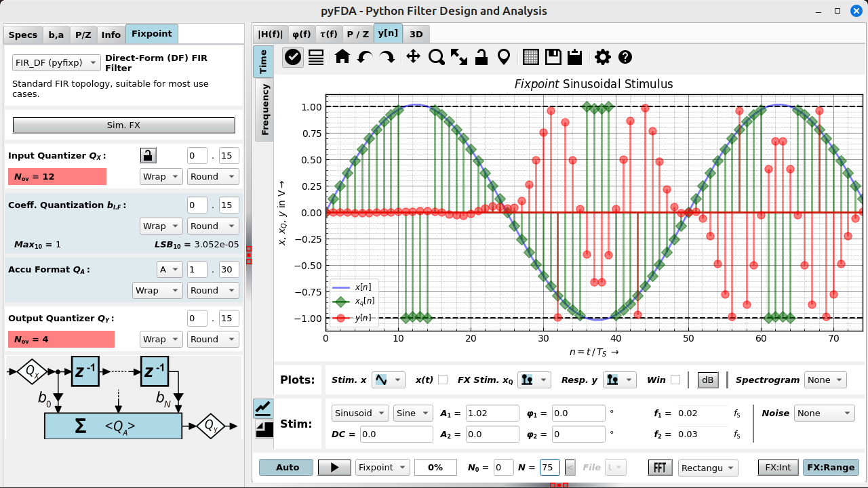Select the zoom magnifier tool
868x488 pixels.
437,57
